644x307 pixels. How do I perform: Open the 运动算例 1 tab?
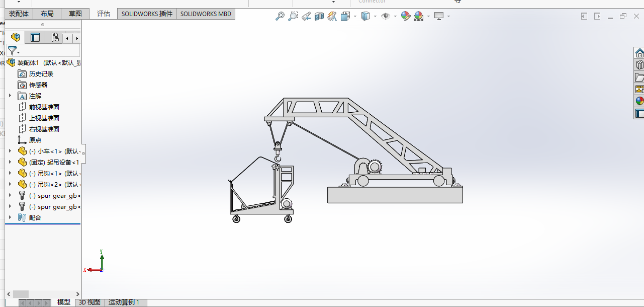125,302
